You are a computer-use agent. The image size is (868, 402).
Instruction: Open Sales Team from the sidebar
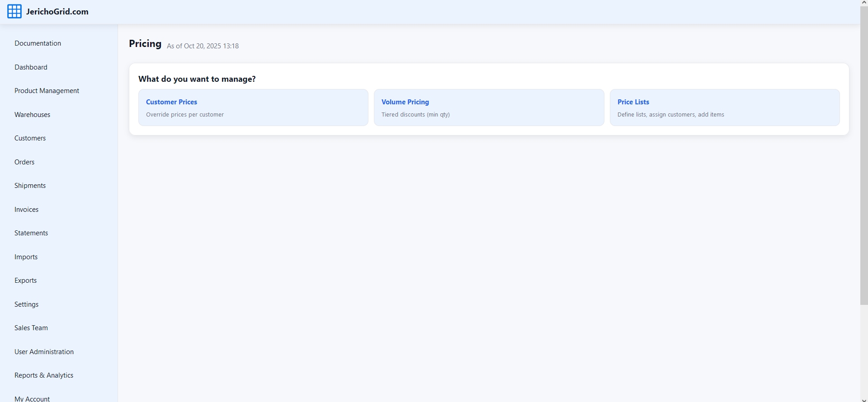coord(31,328)
